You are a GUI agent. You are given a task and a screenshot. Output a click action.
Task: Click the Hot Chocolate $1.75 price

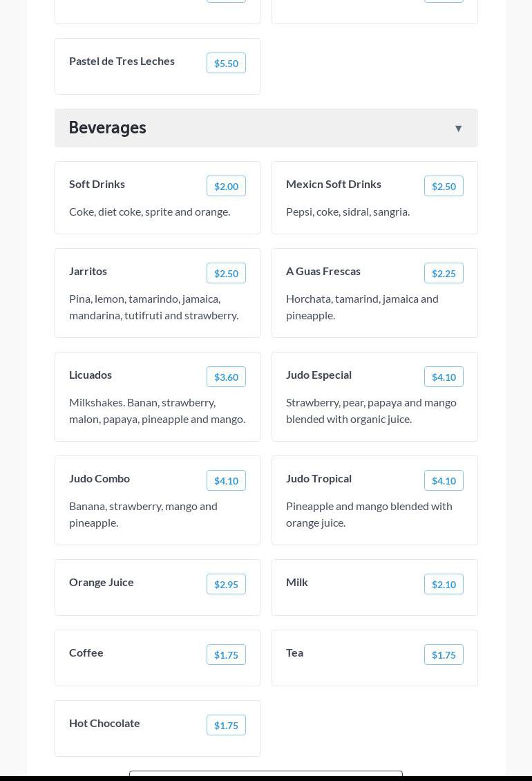(x=226, y=725)
